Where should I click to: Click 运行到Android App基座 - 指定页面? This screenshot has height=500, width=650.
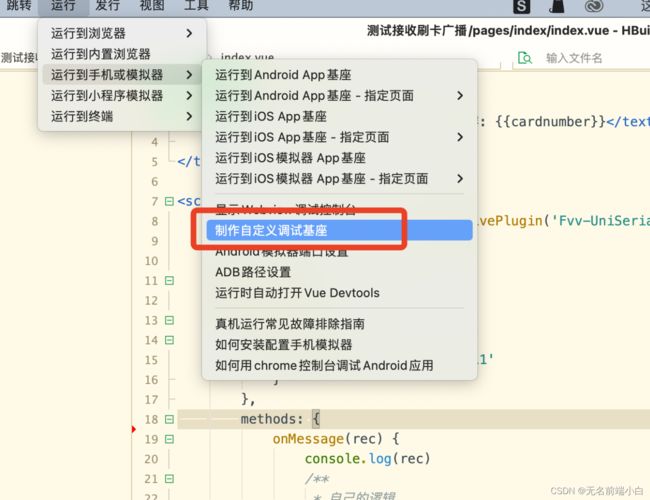[x=339, y=95]
